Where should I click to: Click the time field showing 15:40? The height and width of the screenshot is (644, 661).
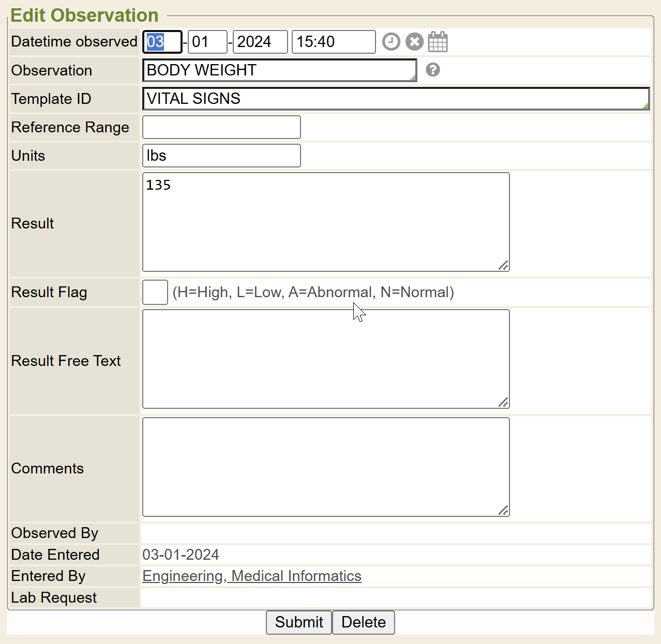(333, 42)
